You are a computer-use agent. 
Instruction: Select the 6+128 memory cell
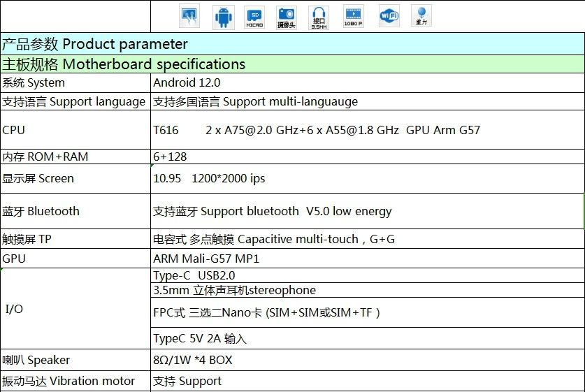tap(367, 157)
